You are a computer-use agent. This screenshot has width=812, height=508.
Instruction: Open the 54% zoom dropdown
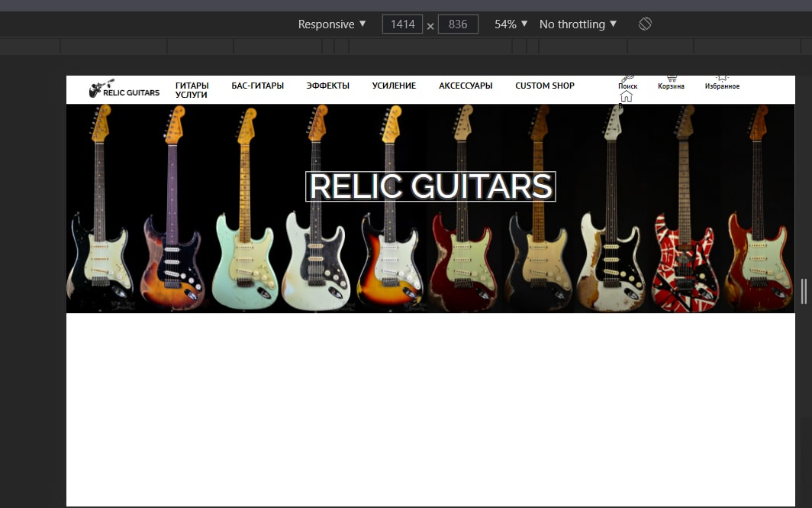tap(511, 24)
